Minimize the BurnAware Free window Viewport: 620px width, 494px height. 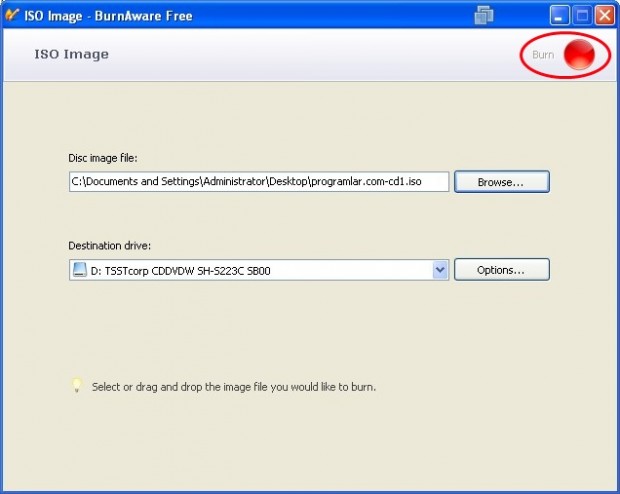(560, 16)
